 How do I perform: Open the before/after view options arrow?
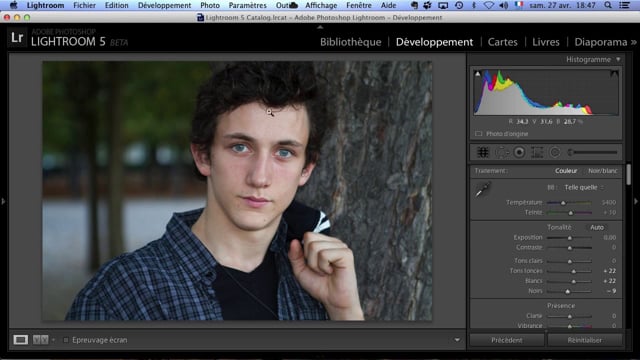(x=53, y=340)
